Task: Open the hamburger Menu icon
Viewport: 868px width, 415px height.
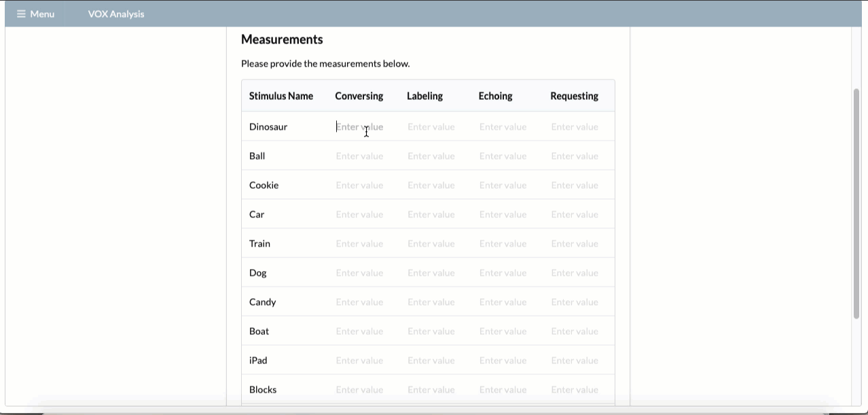Action: click(x=21, y=14)
